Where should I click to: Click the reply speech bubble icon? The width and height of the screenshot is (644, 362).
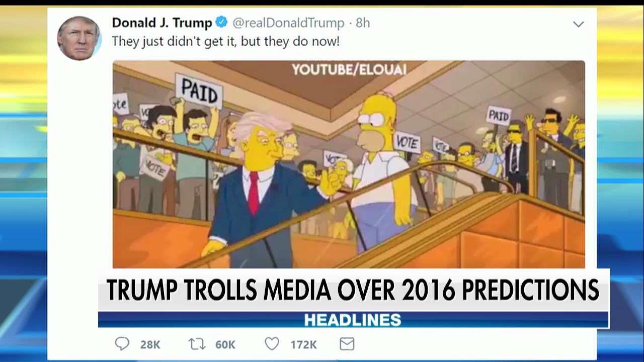[x=122, y=344]
